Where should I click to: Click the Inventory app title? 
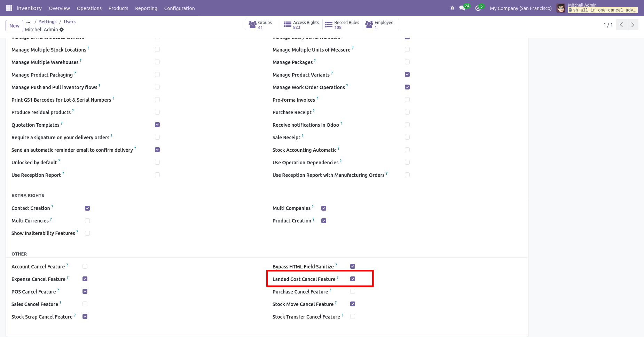point(29,8)
